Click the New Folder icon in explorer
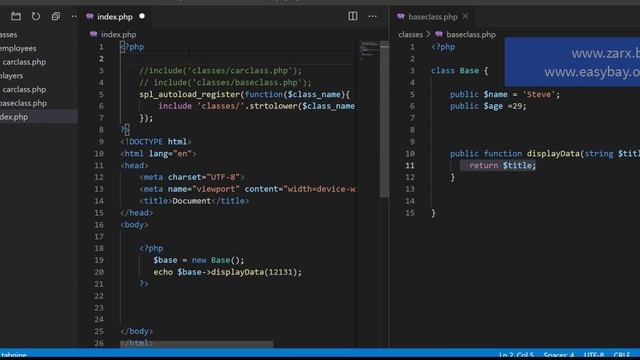The height and width of the screenshot is (360, 640). (16, 16)
